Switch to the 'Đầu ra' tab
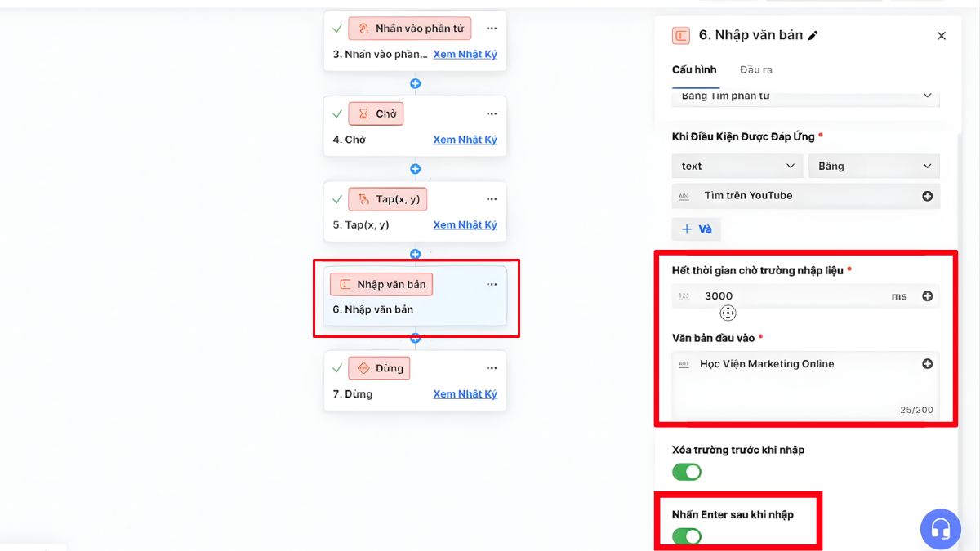 pyautogui.click(x=755, y=69)
